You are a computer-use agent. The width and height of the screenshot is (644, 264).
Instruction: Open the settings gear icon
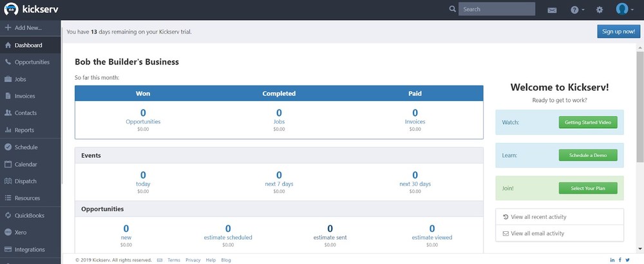click(x=600, y=10)
